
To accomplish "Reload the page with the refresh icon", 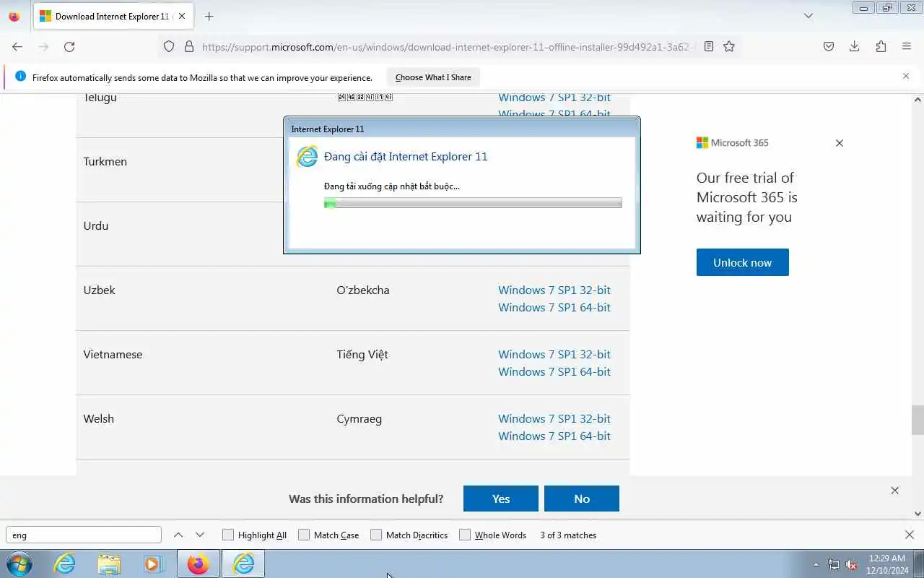I will [x=69, y=46].
